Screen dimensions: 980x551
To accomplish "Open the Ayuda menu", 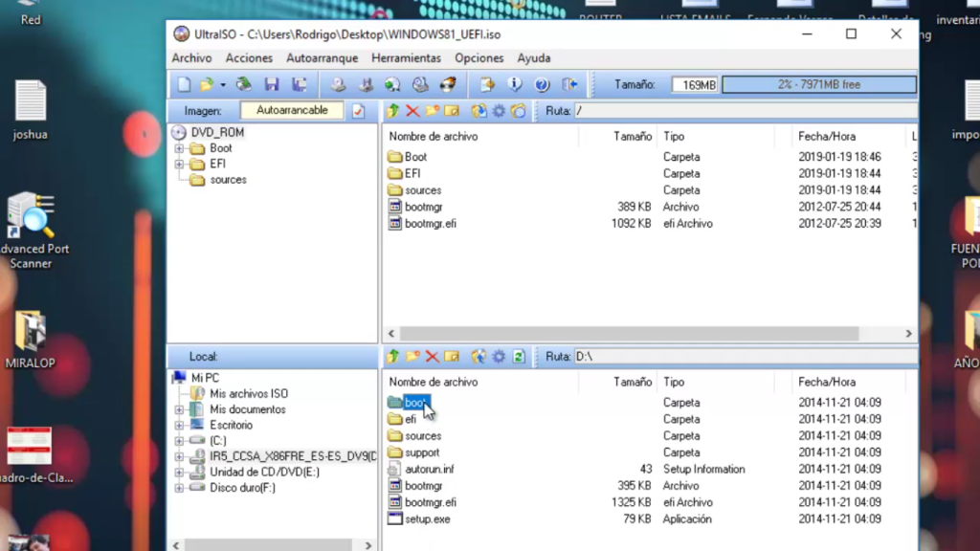I will pos(534,58).
